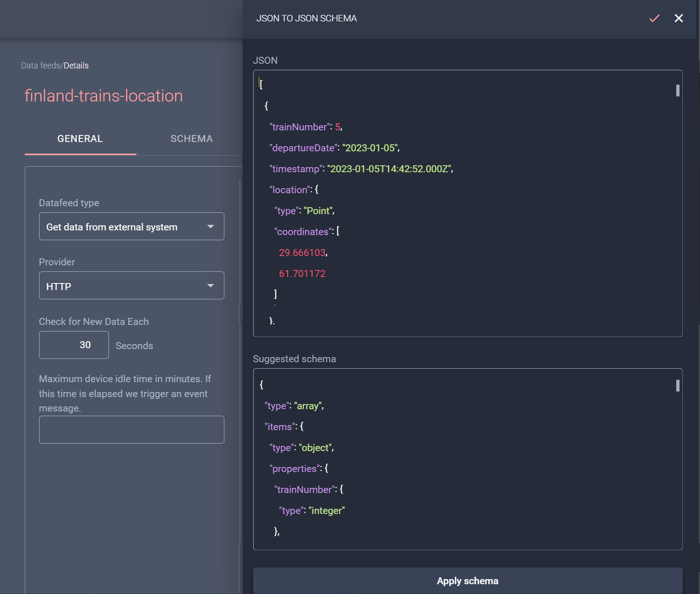The width and height of the screenshot is (700, 594).
Task: Open the Data feeds breadcrumb link
Action: click(40, 65)
